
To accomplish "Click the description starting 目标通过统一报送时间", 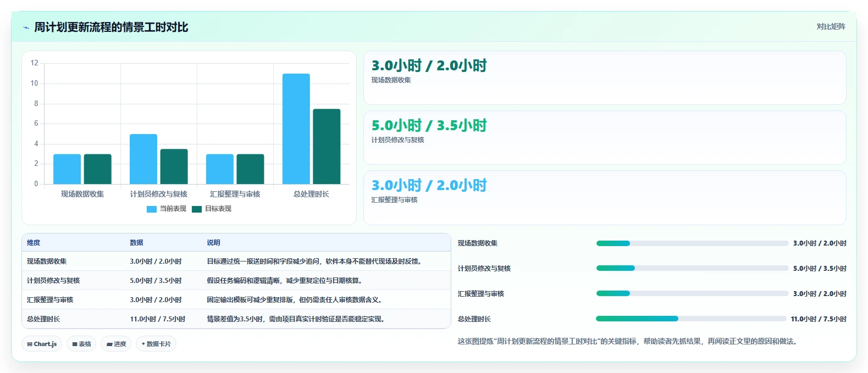I will point(316,261).
